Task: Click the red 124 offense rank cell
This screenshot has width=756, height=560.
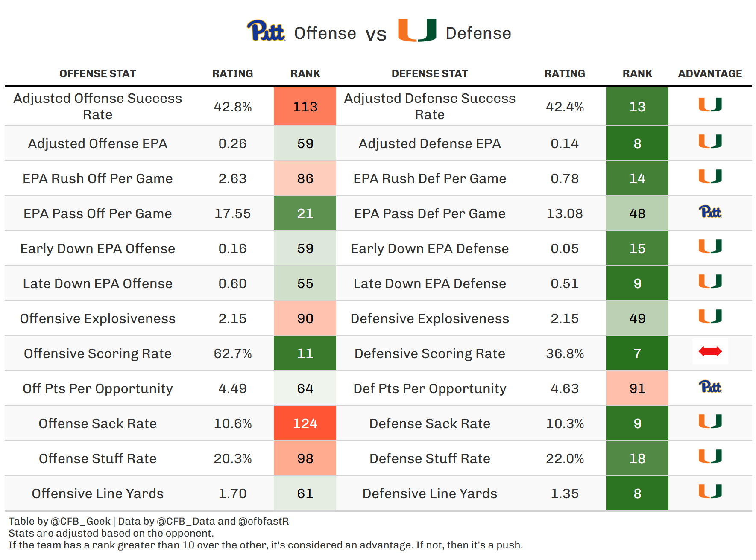Action: click(x=305, y=423)
